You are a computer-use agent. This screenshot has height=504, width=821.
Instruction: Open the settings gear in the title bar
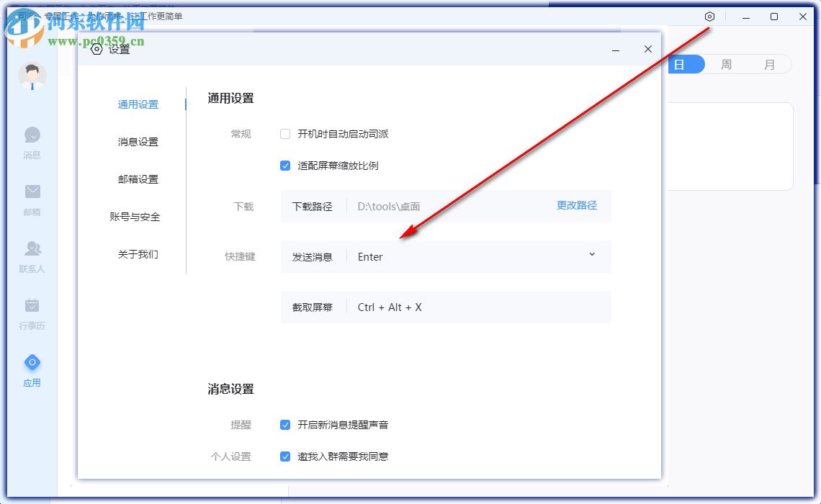[709, 16]
